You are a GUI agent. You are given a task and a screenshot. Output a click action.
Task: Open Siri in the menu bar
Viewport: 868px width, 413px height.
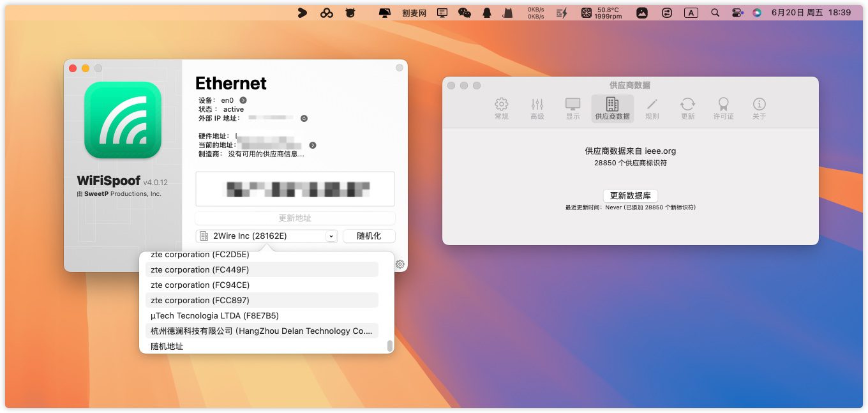click(757, 13)
